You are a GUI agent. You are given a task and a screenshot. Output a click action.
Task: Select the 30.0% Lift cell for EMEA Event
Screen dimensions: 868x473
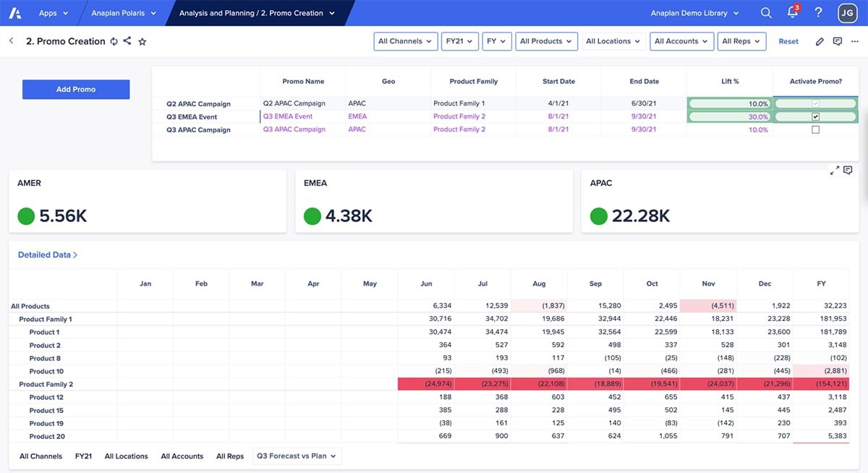pos(728,116)
